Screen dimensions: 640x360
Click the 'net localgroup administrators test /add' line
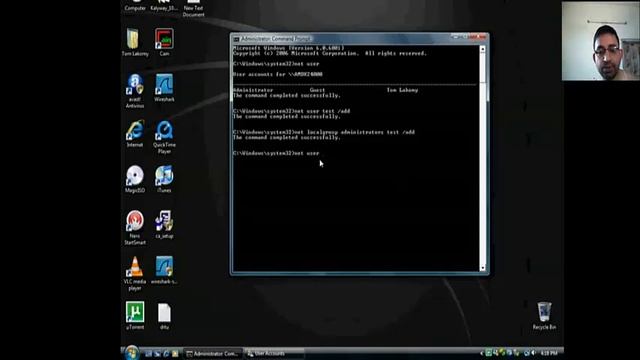pos(324,132)
